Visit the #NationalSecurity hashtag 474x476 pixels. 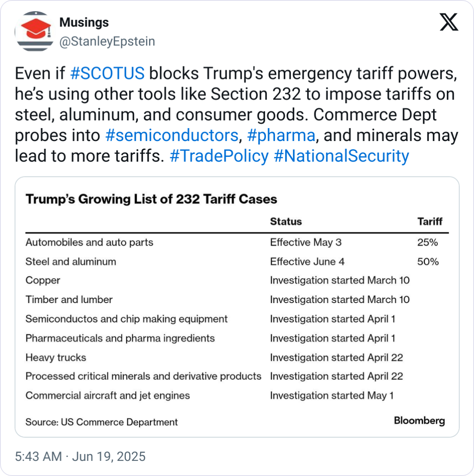[341, 156]
